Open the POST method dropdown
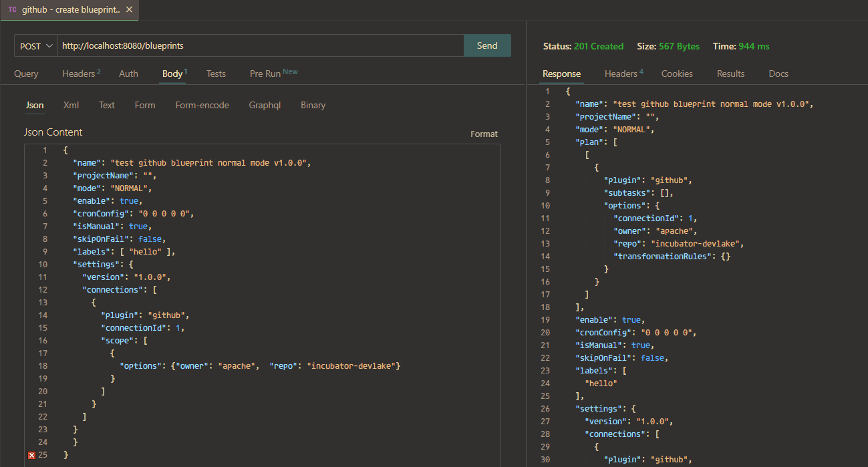 (x=36, y=46)
